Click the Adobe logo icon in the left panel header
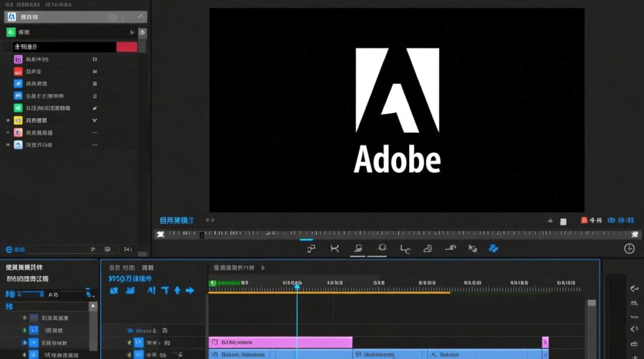 tap(11, 17)
